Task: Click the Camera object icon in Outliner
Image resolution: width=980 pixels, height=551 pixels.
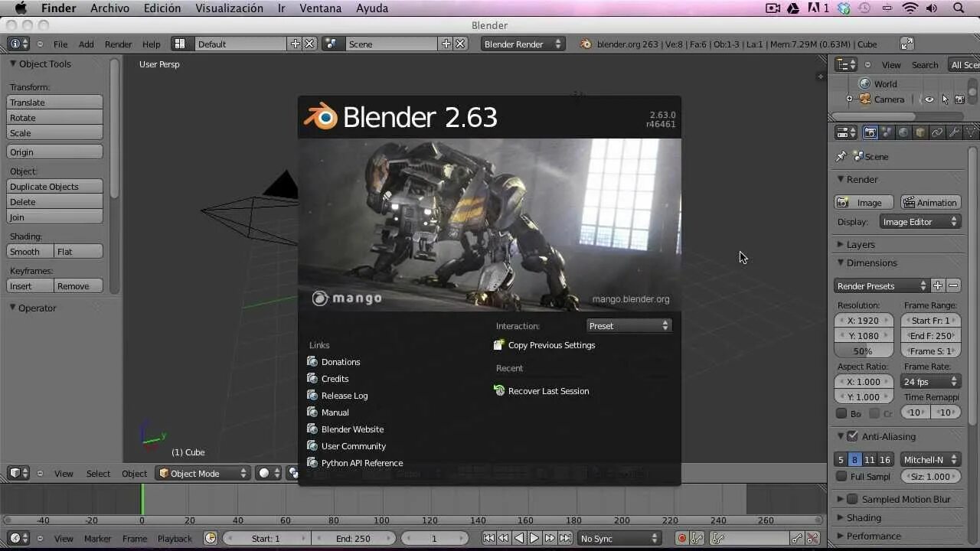Action: [x=865, y=99]
